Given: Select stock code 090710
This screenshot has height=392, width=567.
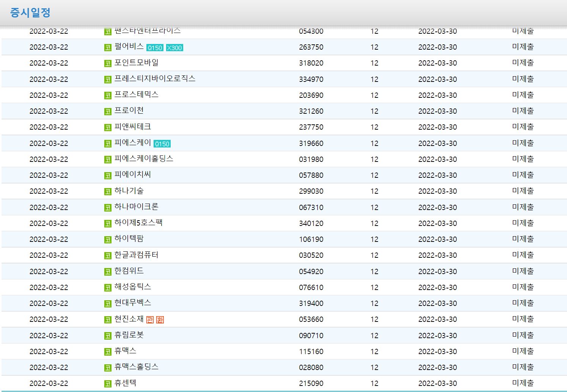Looking at the screenshot, I should (311, 336).
